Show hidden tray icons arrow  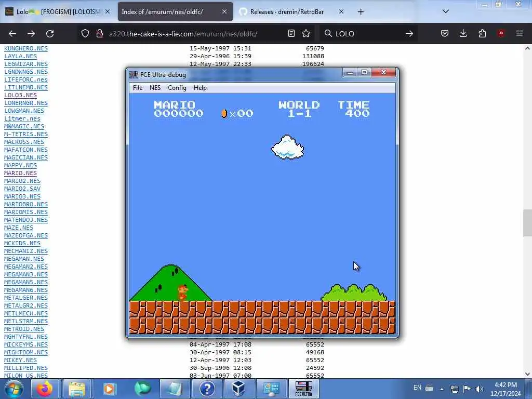point(442,389)
